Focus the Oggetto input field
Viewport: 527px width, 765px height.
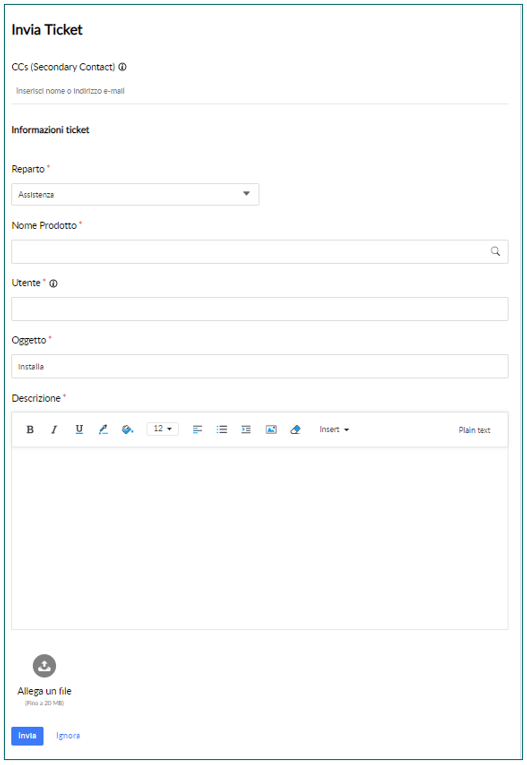coord(260,366)
